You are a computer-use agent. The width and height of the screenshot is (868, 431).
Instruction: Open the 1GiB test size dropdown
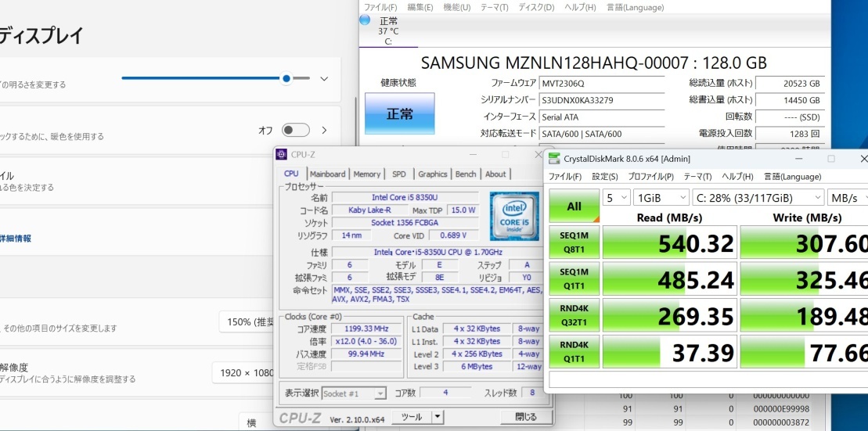tap(661, 198)
